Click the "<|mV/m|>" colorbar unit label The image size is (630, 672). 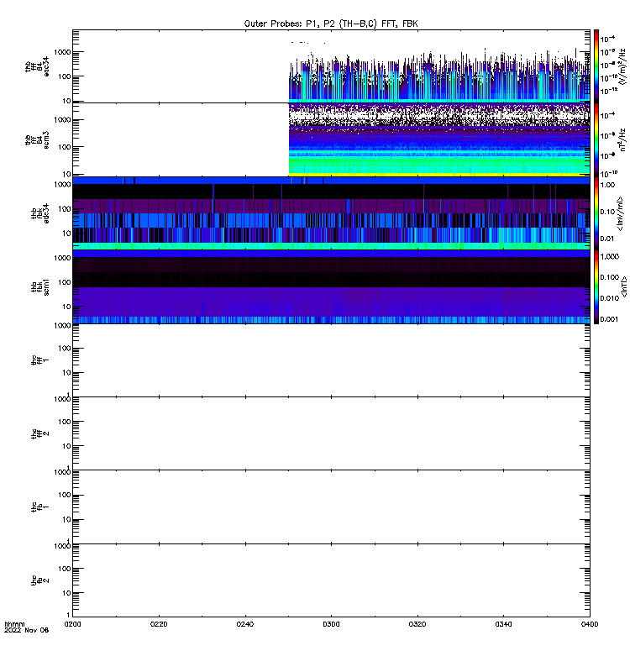620,213
